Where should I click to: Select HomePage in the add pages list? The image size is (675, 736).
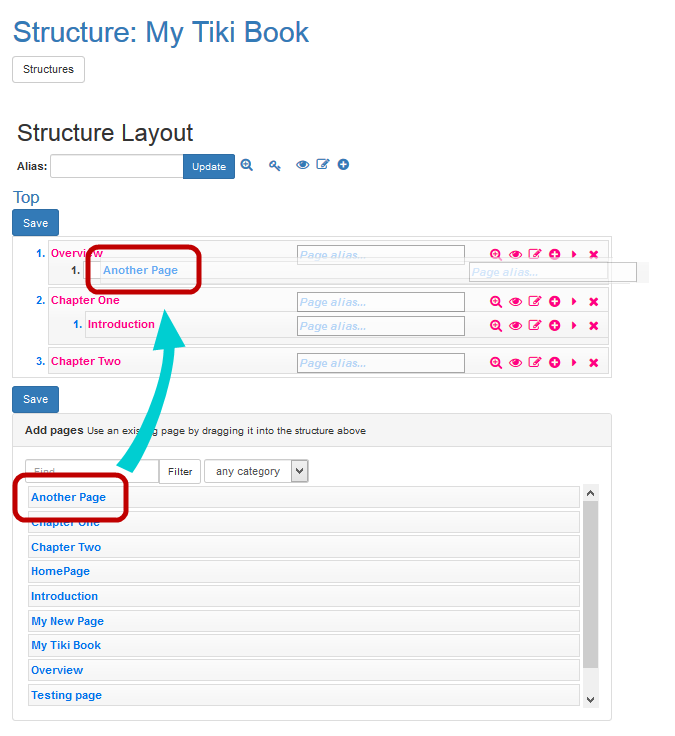(60, 571)
